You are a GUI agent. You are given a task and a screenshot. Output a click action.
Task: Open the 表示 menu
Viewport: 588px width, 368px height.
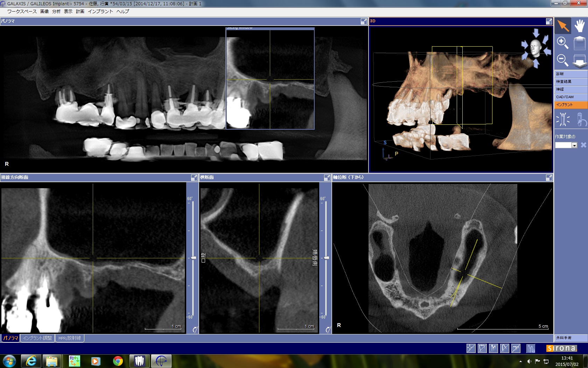click(x=68, y=11)
